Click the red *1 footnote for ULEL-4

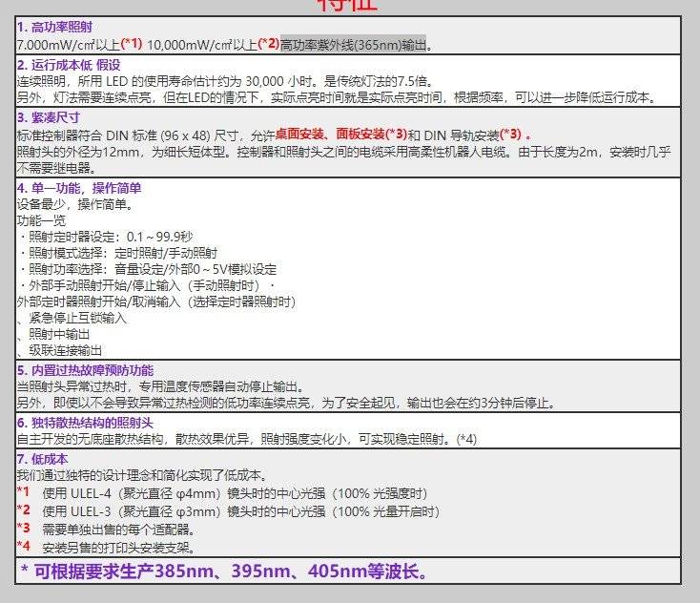(23, 491)
